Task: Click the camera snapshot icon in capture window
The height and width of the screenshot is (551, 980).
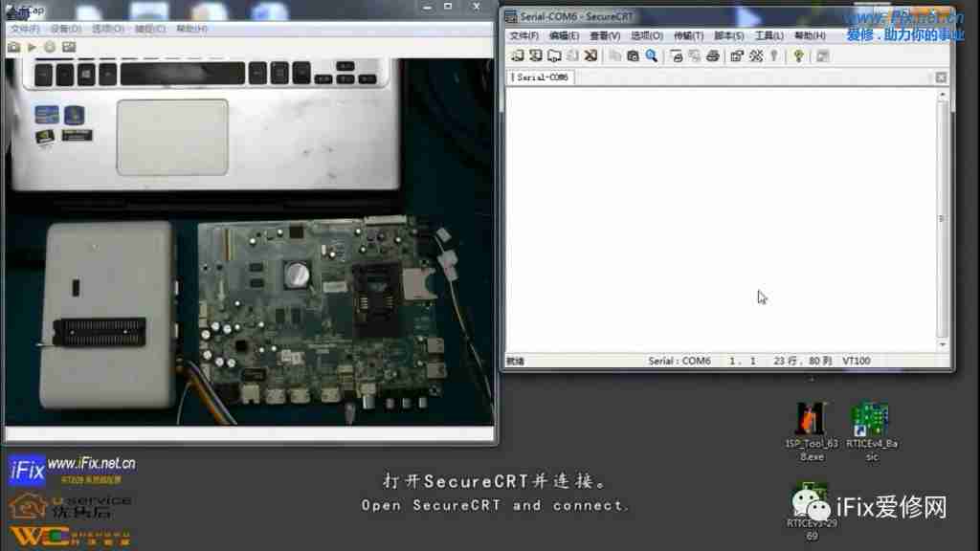Action: (x=13, y=46)
